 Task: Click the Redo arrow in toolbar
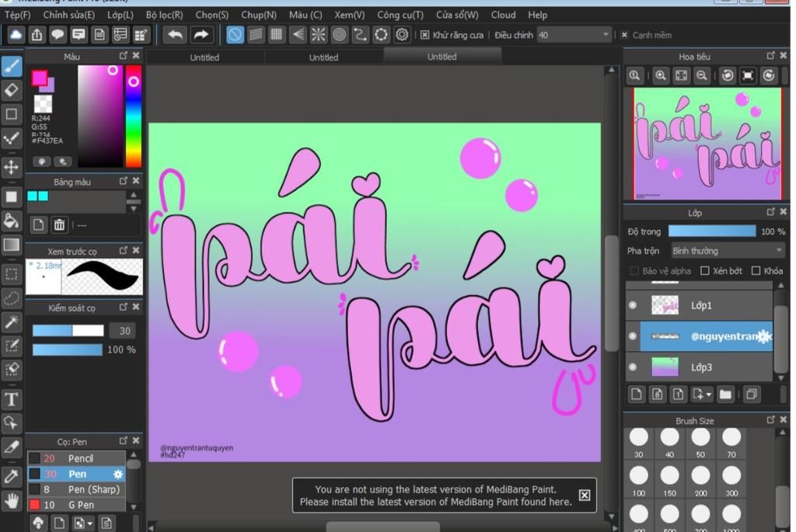click(x=201, y=35)
